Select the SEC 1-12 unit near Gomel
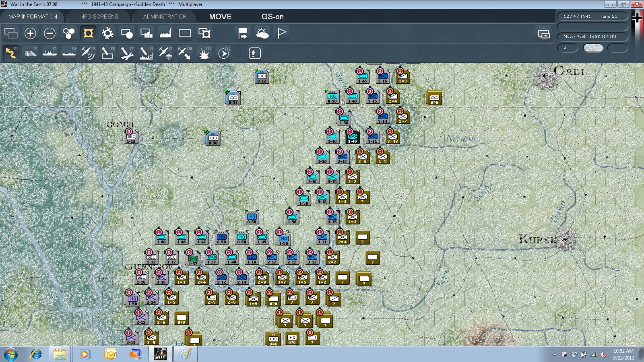Image resolution: width=644 pixels, height=362 pixels. (x=131, y=137)
